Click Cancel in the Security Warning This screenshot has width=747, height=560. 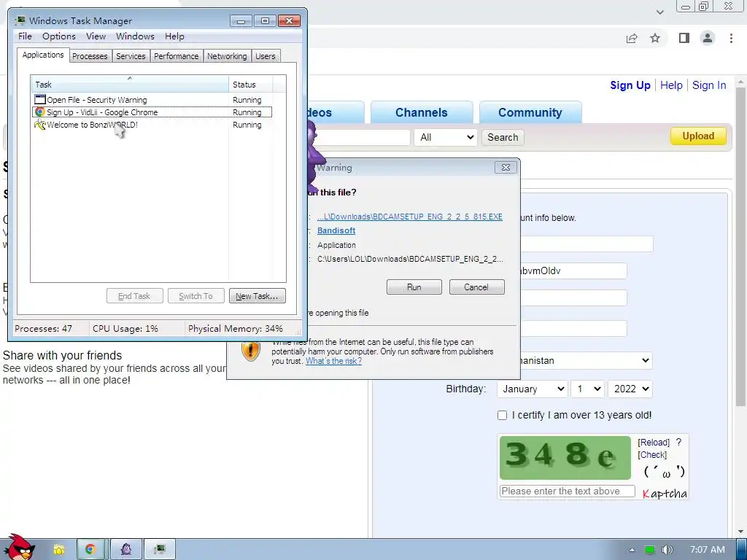(x=476, y=287)
